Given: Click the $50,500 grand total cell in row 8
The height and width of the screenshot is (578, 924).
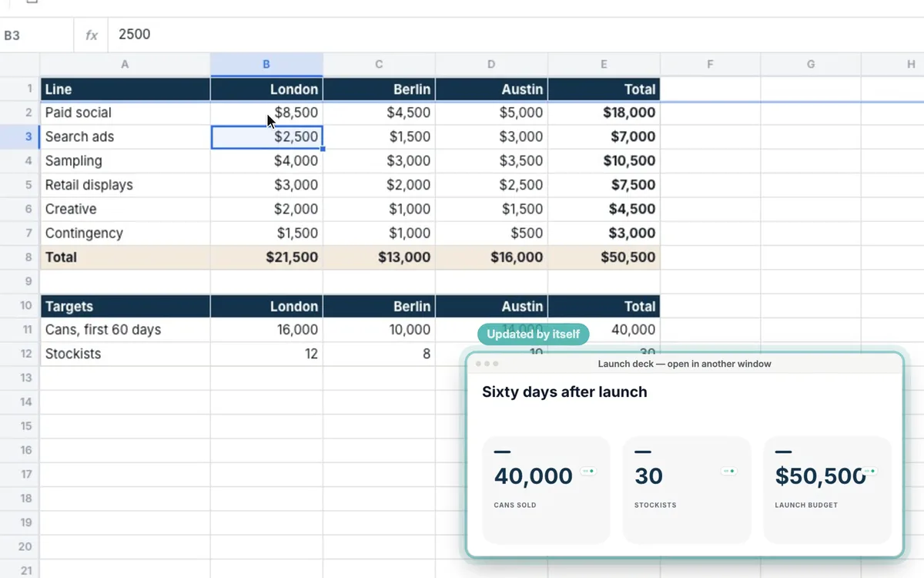Looking at the screenshot, I should tap(604, 257).
